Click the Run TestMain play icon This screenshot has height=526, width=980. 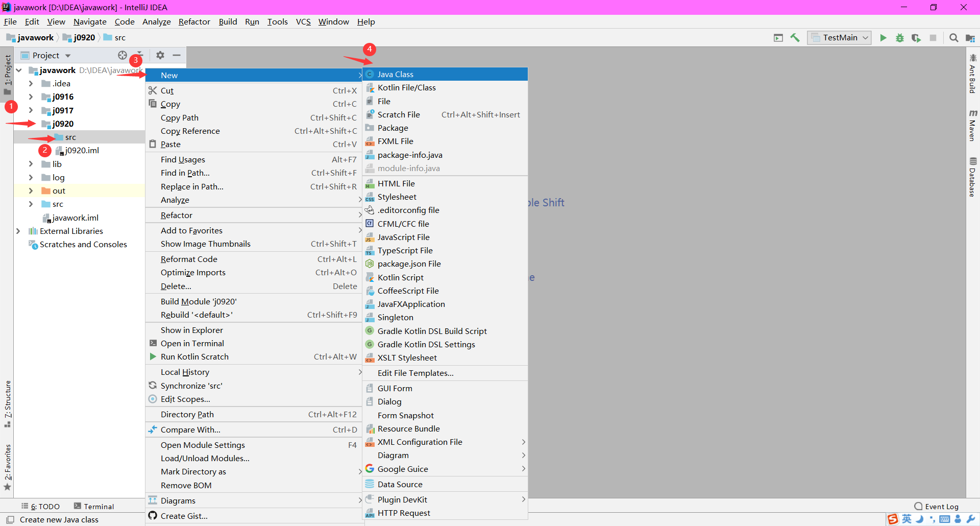pyautogui.click(x=883, y=38)
